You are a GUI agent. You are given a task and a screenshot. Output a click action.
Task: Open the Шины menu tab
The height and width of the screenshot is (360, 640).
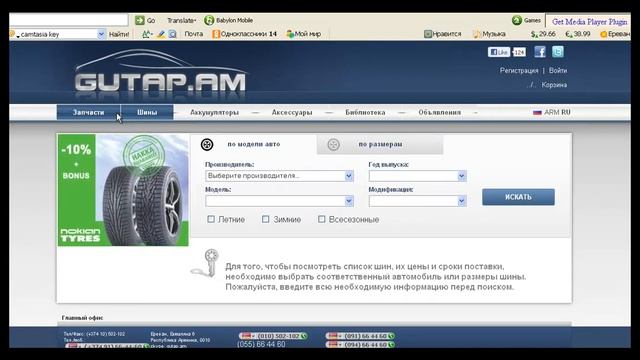click(147, 112)
